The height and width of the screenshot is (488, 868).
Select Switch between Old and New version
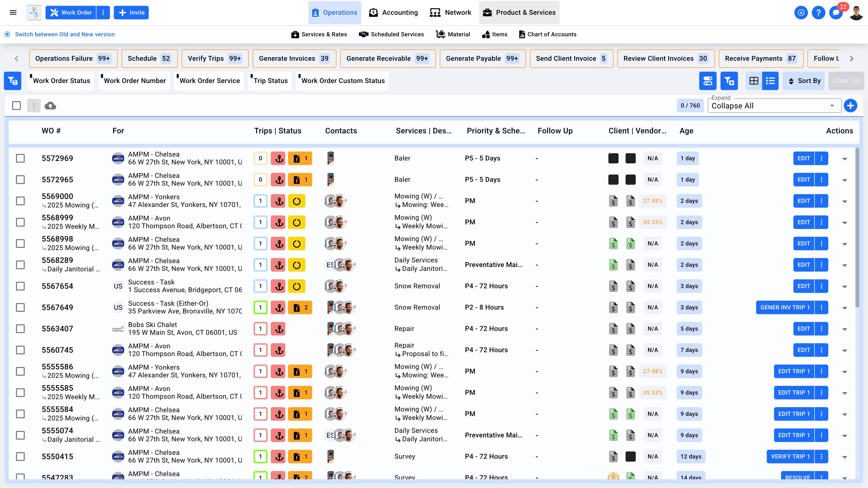click(64, 34)
